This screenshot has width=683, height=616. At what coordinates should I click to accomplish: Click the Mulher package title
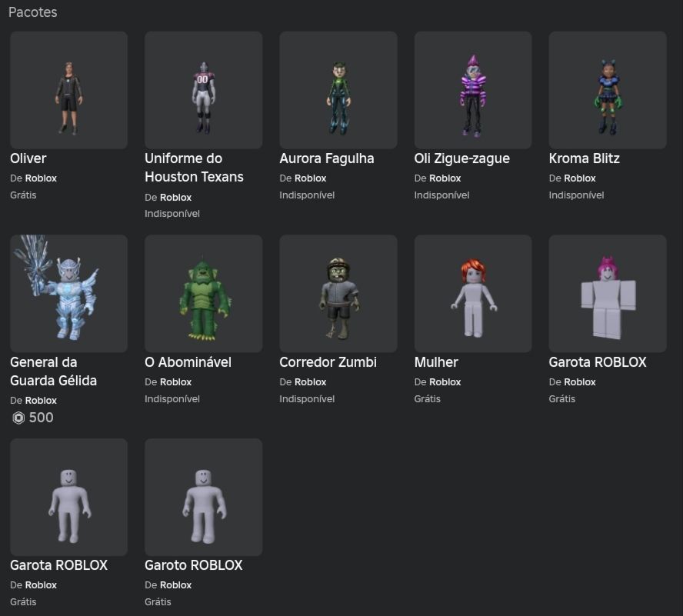[436, 362]
